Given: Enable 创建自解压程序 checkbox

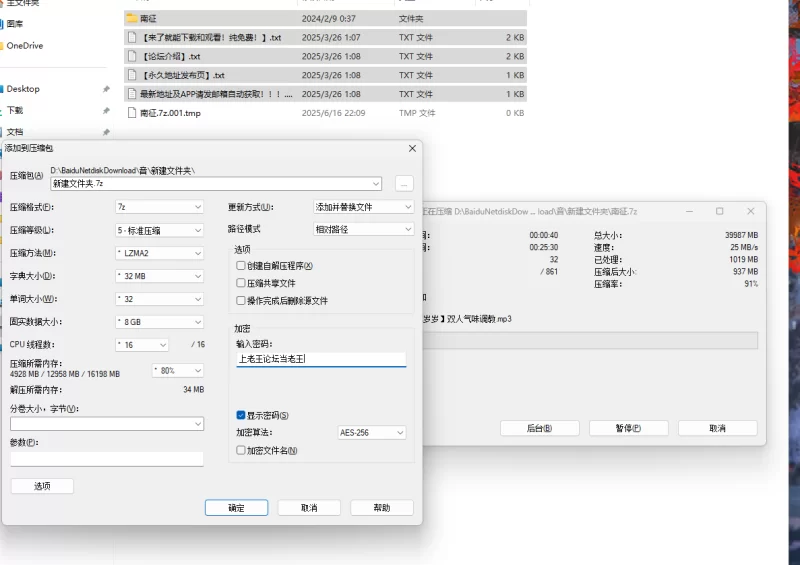Looking at the screenshot, I should (241, 266).
